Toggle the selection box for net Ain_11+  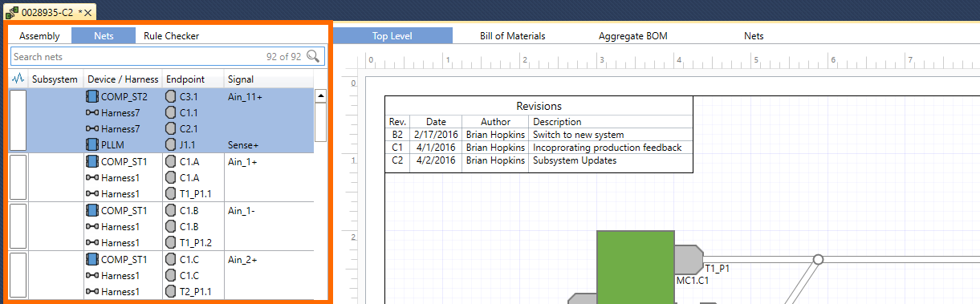[x=18, y=121]
